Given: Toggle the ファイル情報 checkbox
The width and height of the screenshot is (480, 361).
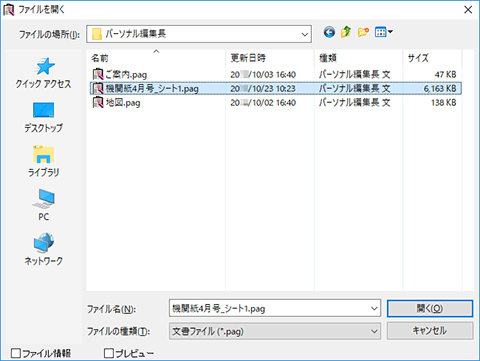Looking at the screenshot, I should click(x=16, y=353).
